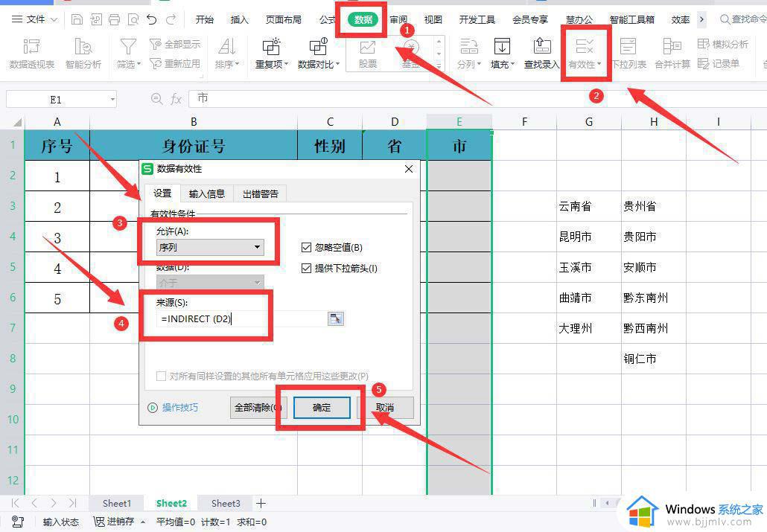Toggle the 提供下拉箭头 checkbox
The height and width of the screenshot is (532, 767).
click(306, 268)
